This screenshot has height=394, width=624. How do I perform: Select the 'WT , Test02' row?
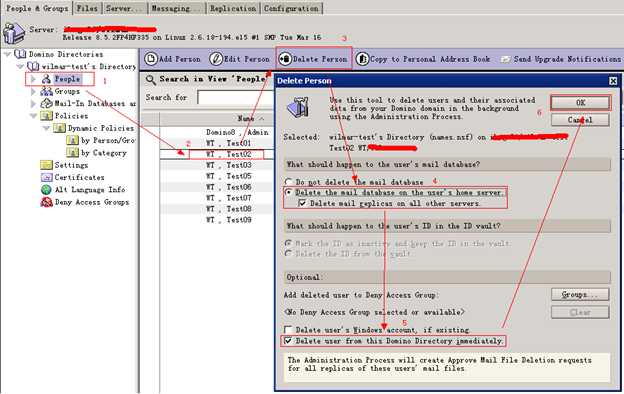click(217, 154)
